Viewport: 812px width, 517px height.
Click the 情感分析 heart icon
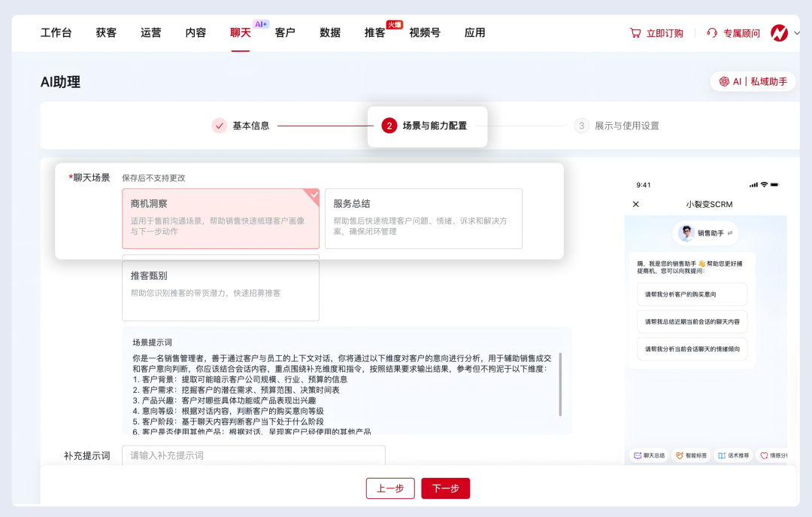point(764,455)
